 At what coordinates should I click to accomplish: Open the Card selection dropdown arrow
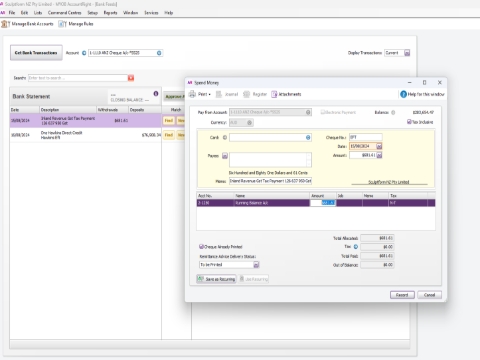pos(308,137)
